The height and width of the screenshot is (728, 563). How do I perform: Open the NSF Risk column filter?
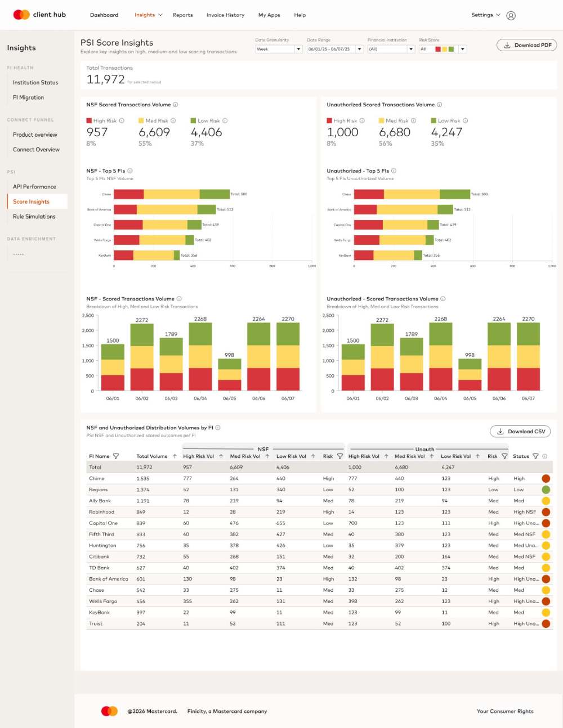coord(340,456)
